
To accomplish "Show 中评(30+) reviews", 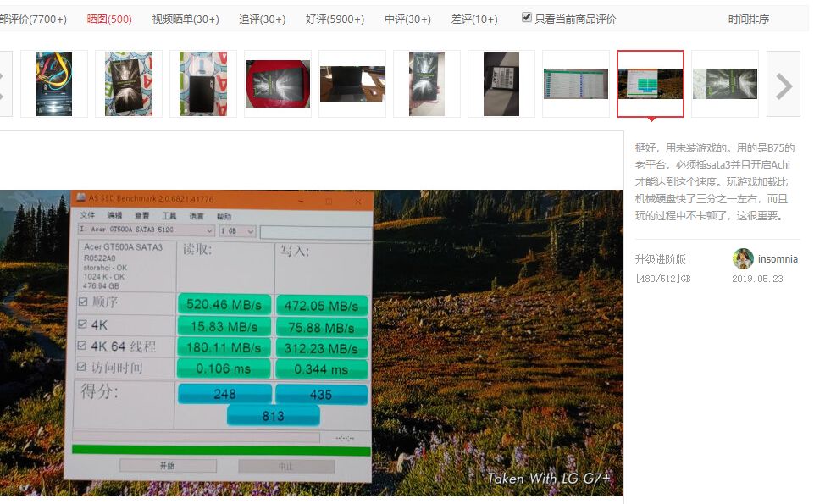I will tap(407, 19).
